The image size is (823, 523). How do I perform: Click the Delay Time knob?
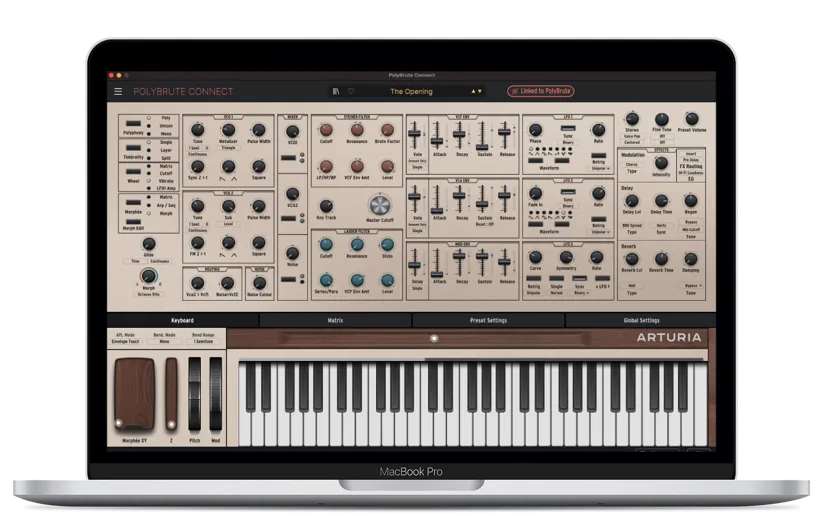(661, 201)
